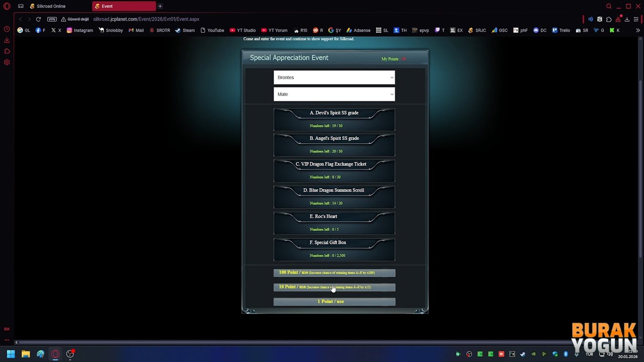Toggle the sound wave icon in toolbar
The width and height of the screenshot is (644, 362).
pos(590,19)
